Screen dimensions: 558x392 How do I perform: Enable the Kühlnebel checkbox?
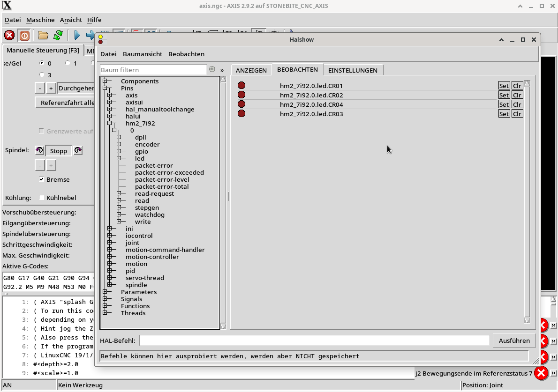[42, 197]
